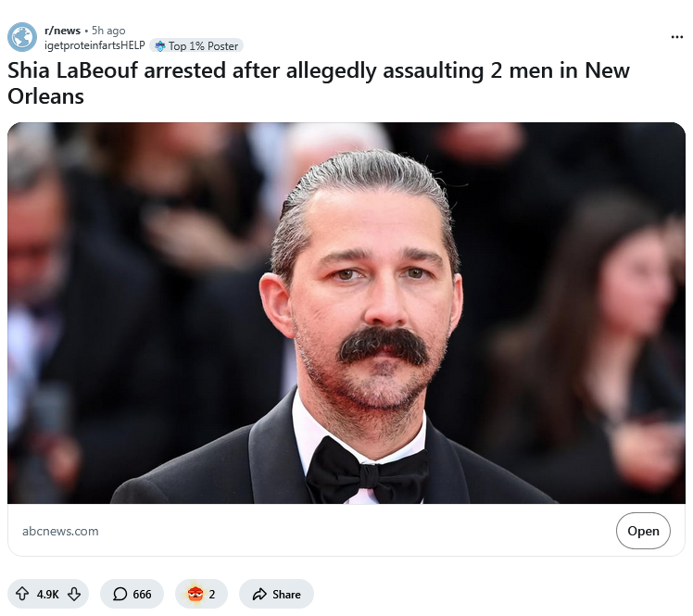Click the award icon showing 2
This screenshot has width=693, height=616.
[195, 594]
